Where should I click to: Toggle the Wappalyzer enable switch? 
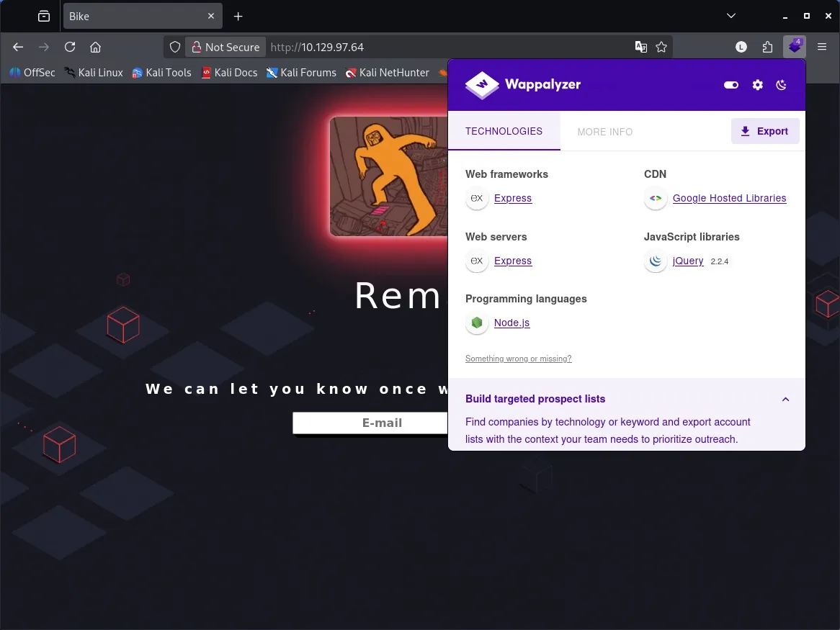point(730,84)
